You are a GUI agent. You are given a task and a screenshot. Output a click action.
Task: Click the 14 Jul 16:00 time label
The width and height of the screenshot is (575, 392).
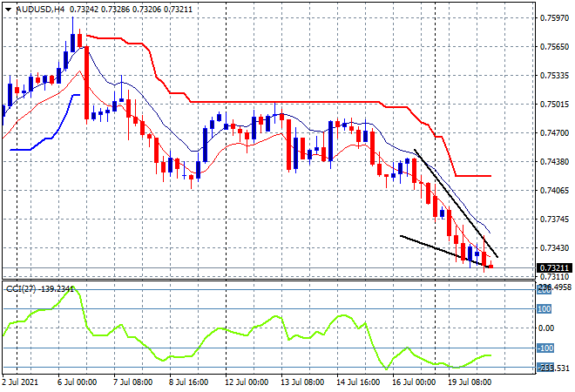[x=358, y=382]
